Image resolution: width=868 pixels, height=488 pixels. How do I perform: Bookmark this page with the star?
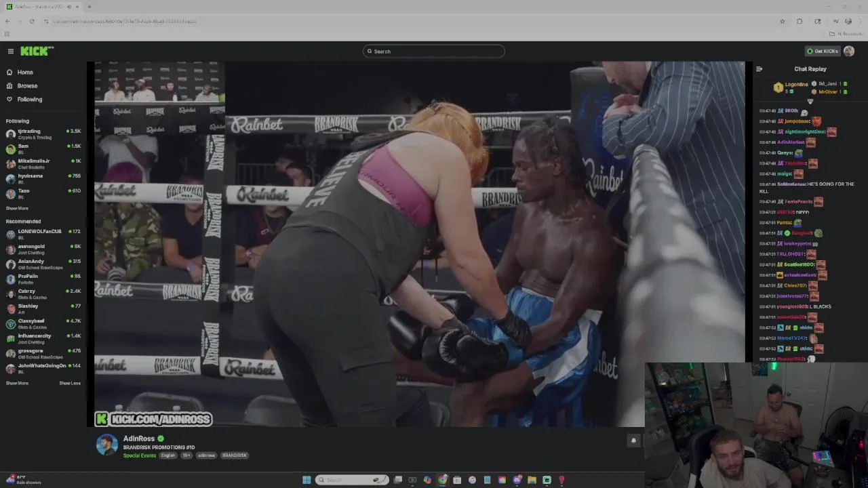(782, 21)
